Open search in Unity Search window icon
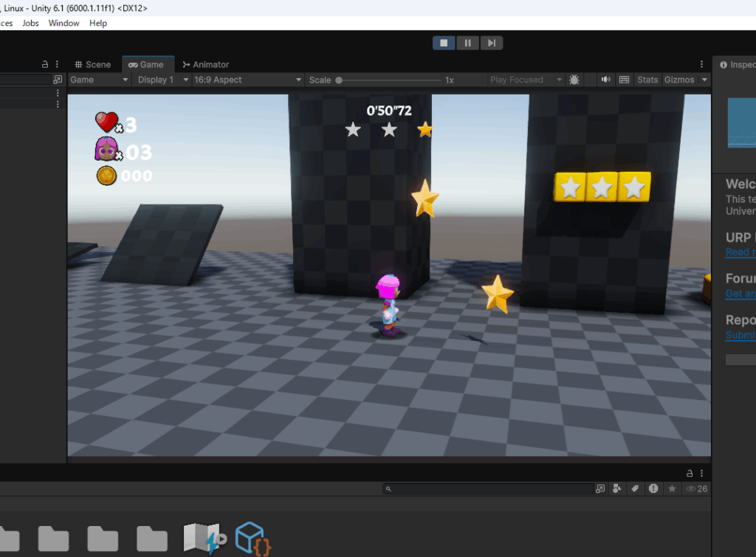 600,488
